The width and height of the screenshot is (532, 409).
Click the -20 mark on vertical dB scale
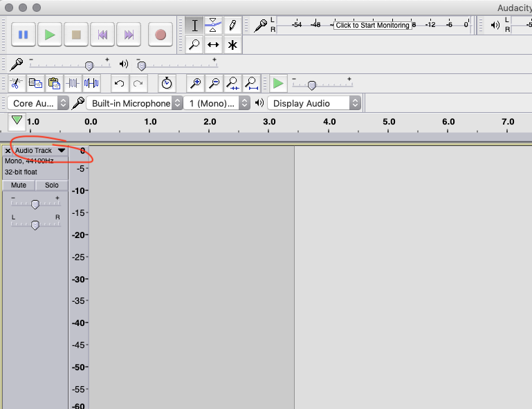[80, 235]
